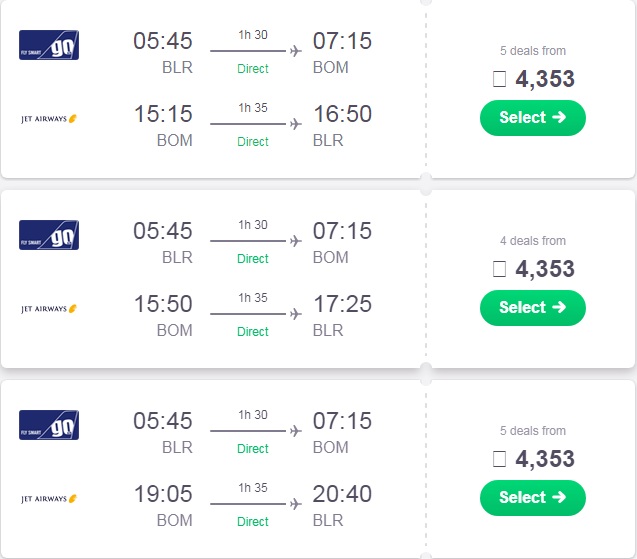Image resolution: width=637 pixels, height=559 pixels.
Task: Open '5 deals from' in the third card
Action: click(533, 431)
